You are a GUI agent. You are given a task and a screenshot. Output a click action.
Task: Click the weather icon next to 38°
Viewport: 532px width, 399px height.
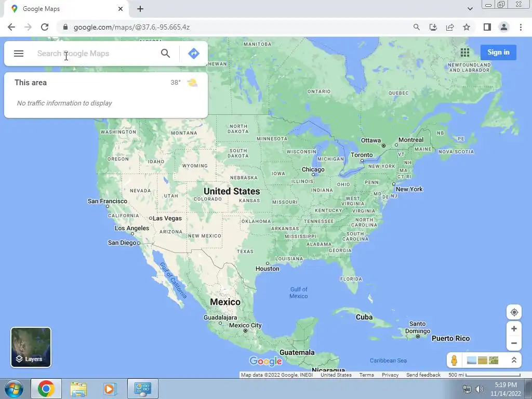pos(192,83)
